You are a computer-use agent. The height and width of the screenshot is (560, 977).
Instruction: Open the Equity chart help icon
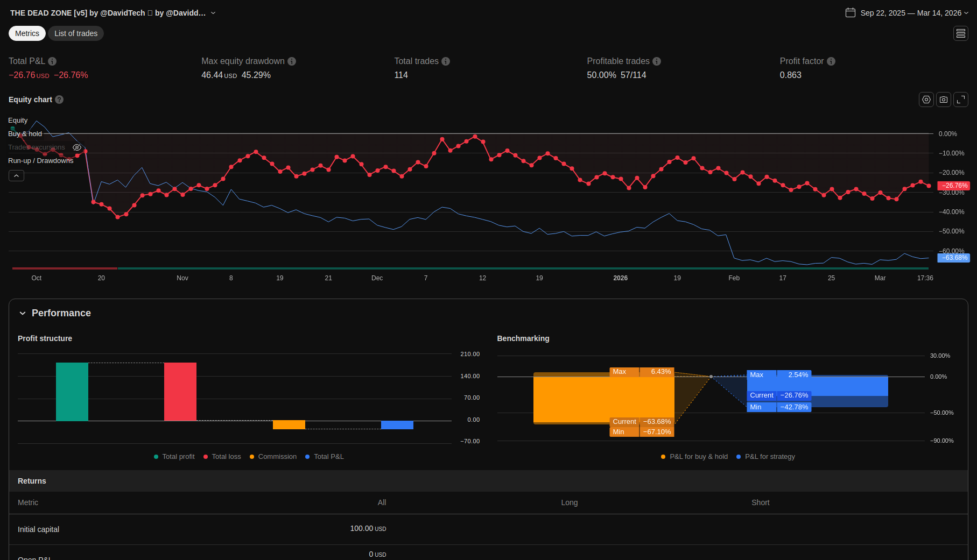tap(59, 100)
